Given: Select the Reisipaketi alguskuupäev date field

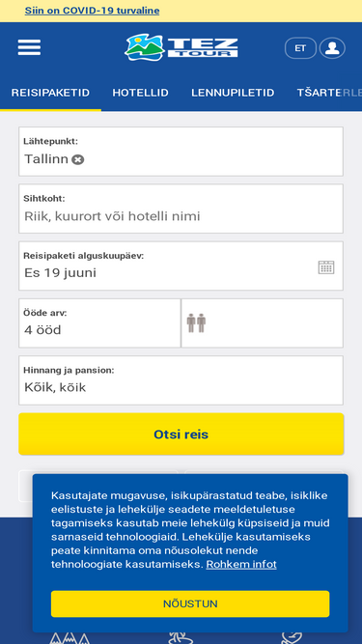Looking at the screenshot, I should tap(181, 266).
